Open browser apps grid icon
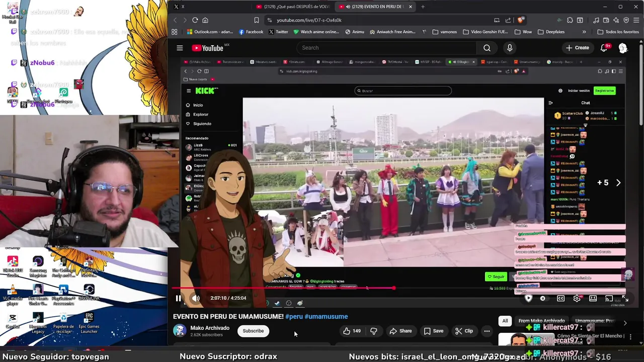Image resolution: width=644 pixels, height=362 pixels. coord(174,32)
